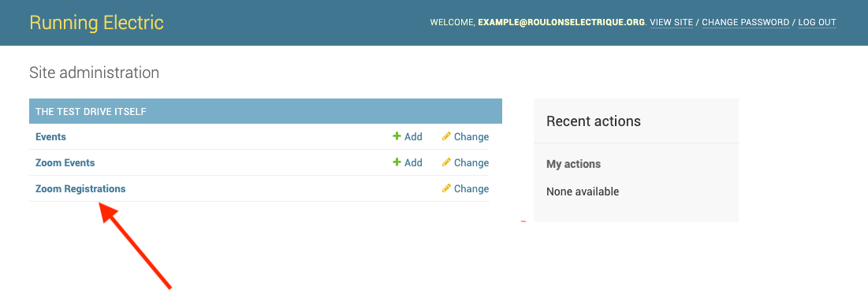Viewport: 868px width, 301px height.
Task: Click the Running Electric site title
Action: (96, 23)
